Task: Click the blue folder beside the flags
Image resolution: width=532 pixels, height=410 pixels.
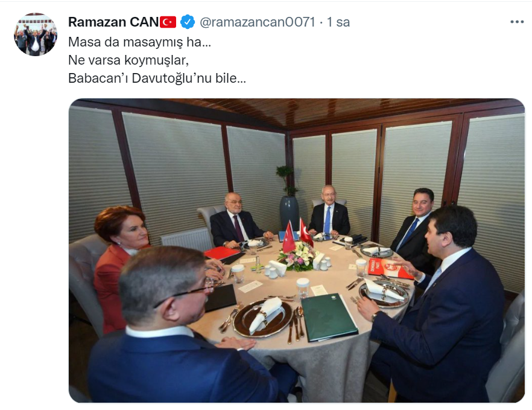Action: (286, 236)
